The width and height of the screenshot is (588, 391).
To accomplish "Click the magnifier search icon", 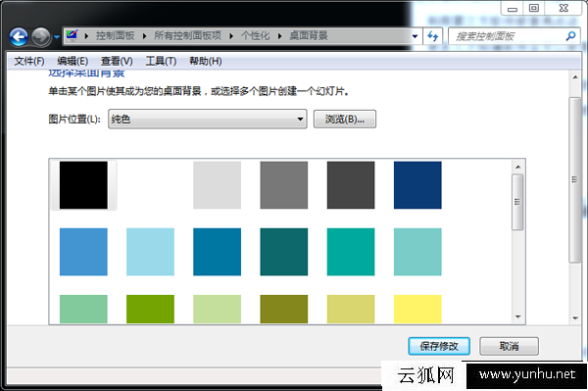I will [570, 36].
